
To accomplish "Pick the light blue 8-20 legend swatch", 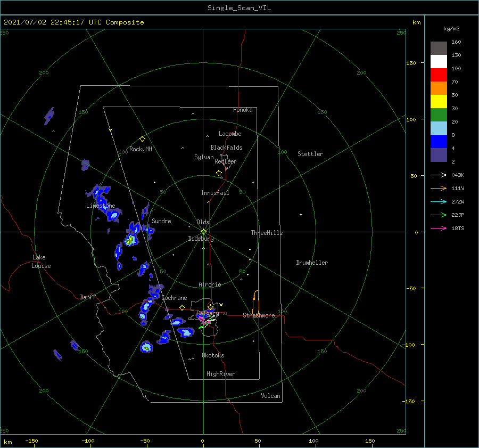I will tap(439, 128).
